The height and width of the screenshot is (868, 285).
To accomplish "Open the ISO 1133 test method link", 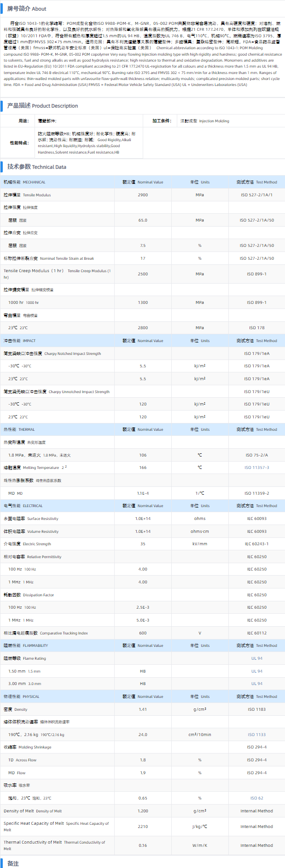I will 256,735.
